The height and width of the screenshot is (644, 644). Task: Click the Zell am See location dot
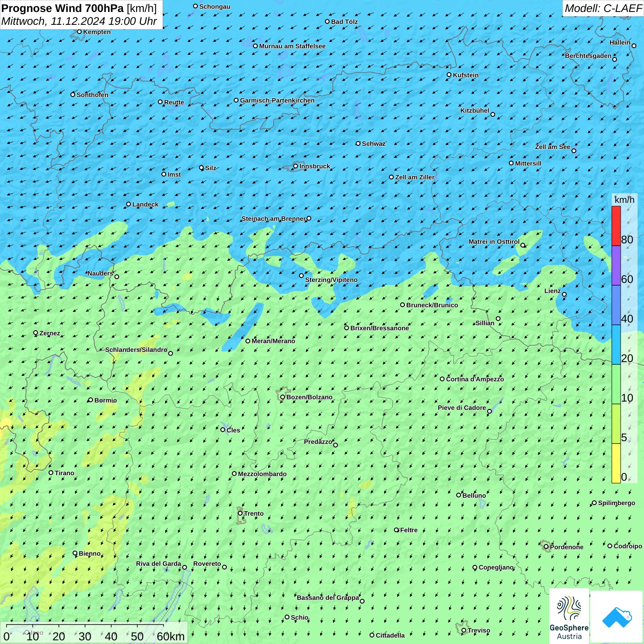[574, 151]
